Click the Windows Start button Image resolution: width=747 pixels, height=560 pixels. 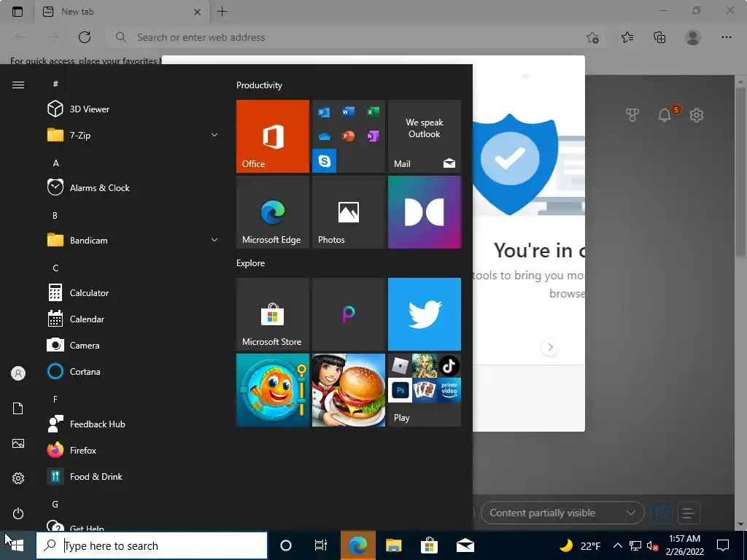pyautogui.click(x=18, y=545)
